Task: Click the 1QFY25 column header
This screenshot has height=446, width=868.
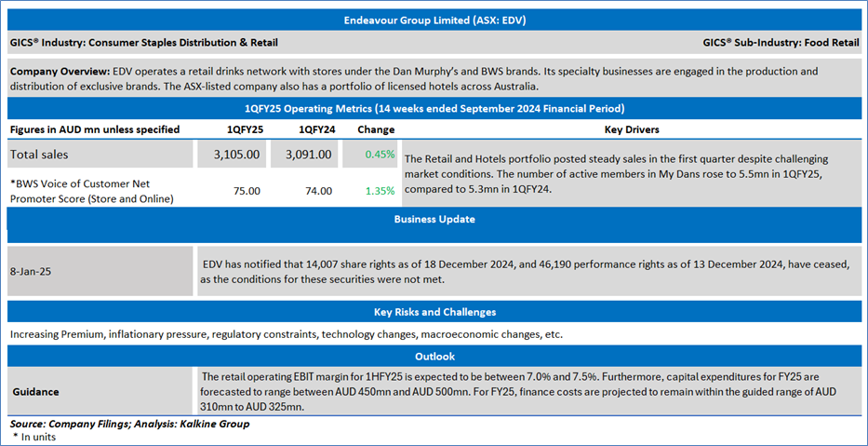Action: [247, 129]
